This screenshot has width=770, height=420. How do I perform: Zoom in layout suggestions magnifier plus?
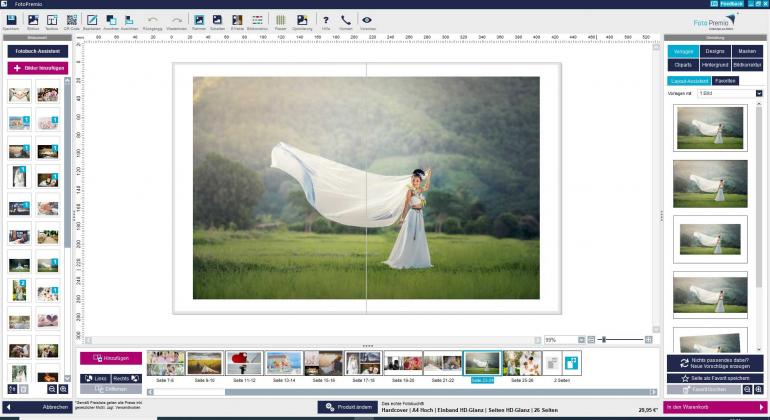[x=759, y=390]
